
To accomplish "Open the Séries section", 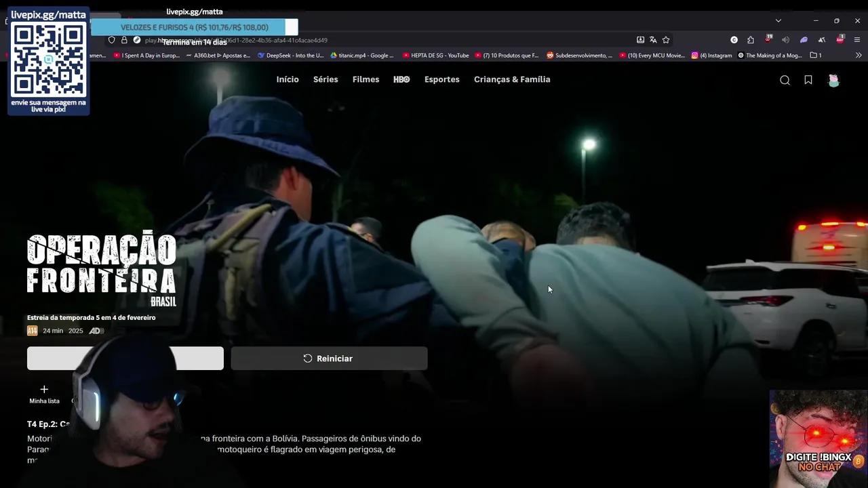I will [x=325, y=79].
